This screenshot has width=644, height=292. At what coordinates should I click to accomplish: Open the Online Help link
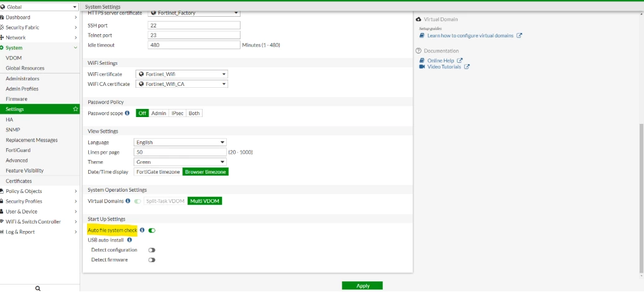(441, 61)
